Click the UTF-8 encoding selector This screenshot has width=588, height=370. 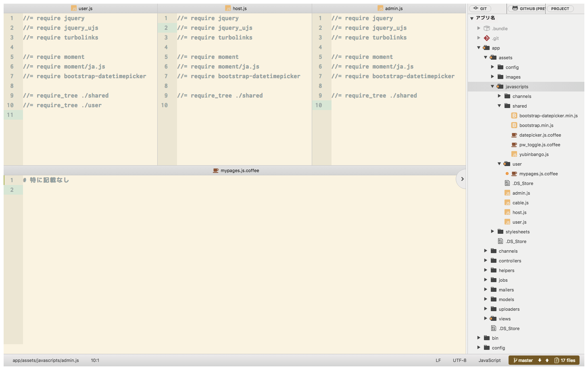[x=459, y=360]
